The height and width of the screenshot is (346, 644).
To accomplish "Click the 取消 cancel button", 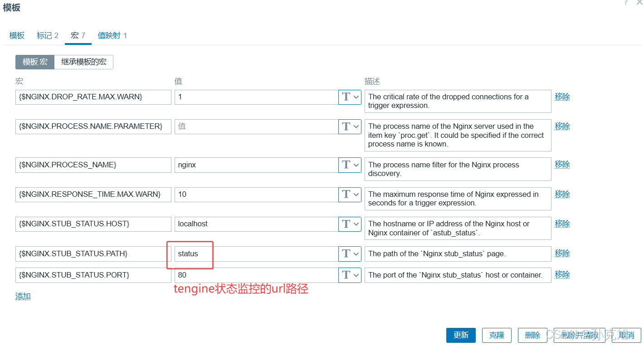I will [x=626, y=335].
